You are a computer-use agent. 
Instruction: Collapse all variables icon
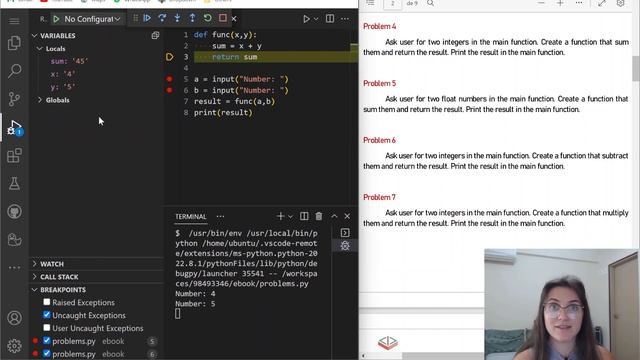coord(155,36)
